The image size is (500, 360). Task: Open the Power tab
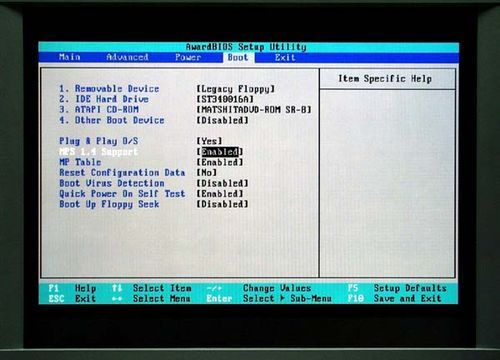coord(188,57)
